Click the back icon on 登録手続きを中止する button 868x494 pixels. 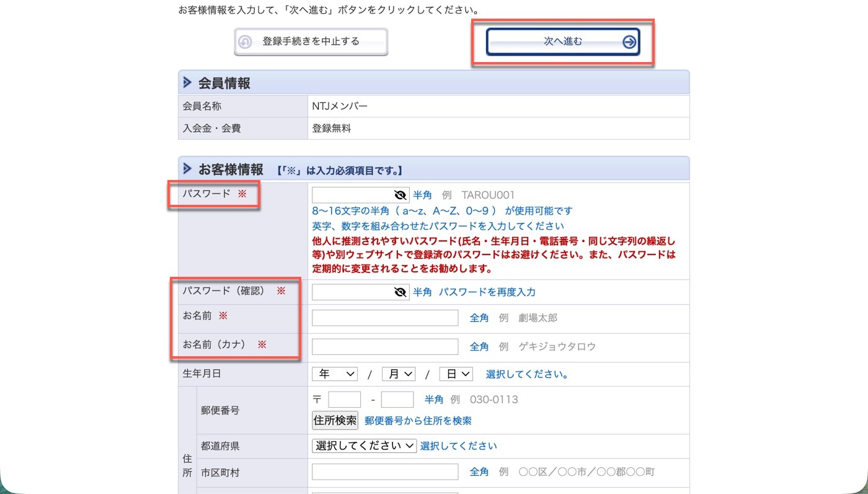[245, 42]
